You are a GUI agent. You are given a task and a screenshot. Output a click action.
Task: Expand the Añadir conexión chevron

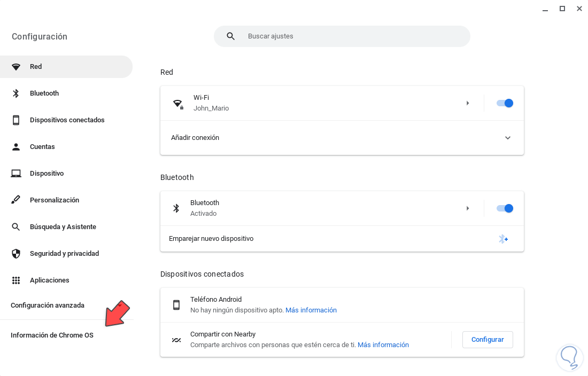pos(508,138)
